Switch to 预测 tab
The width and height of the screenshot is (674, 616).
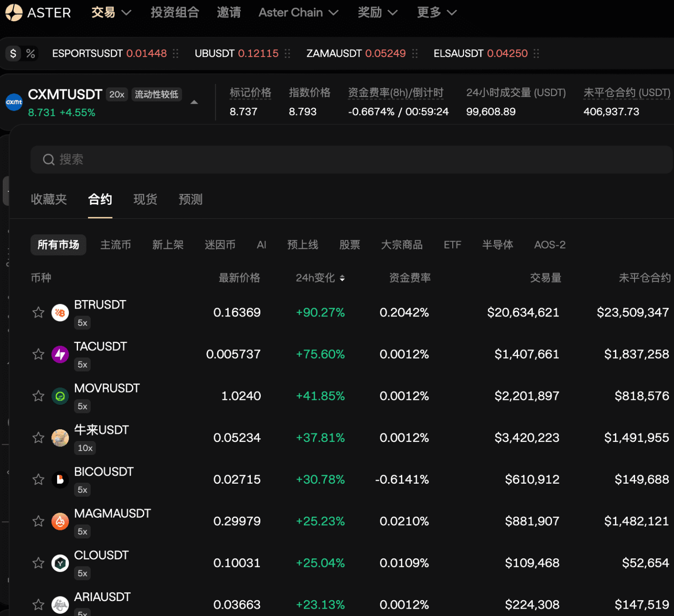(x=190, y=199)
